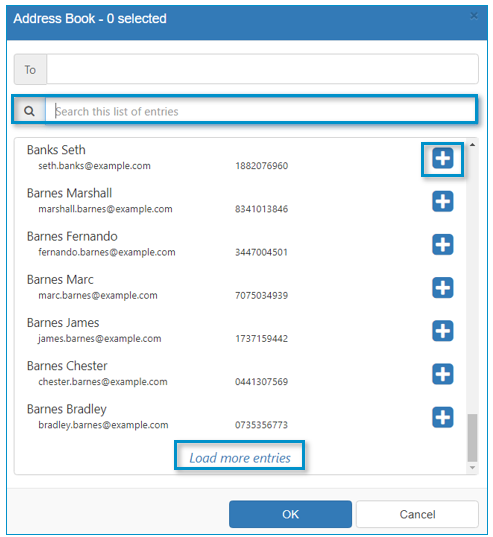Select seth.banks@example.com email entry

pos(94,166)
